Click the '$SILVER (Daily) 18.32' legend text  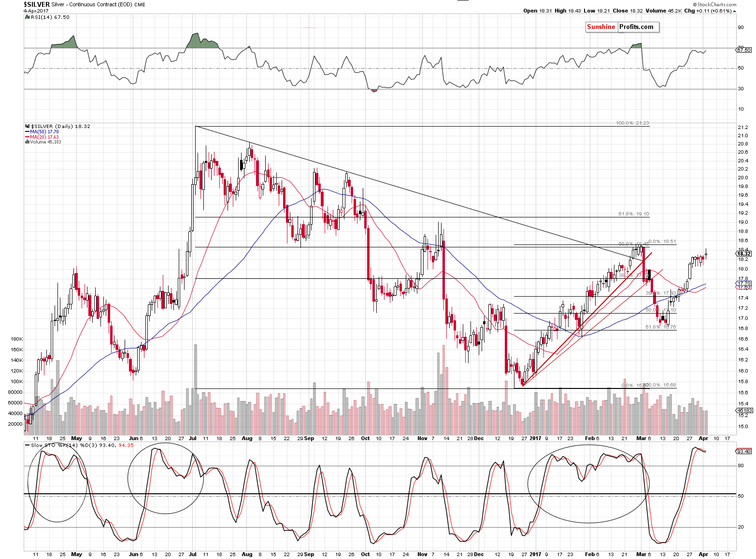tap(60, 126)
